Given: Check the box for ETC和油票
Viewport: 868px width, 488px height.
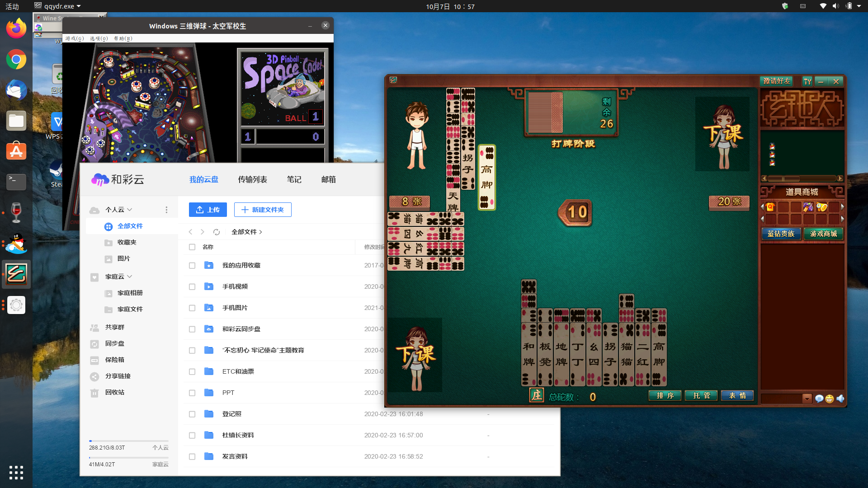Looking at the screenshot, I should click(x=192, y=372).
